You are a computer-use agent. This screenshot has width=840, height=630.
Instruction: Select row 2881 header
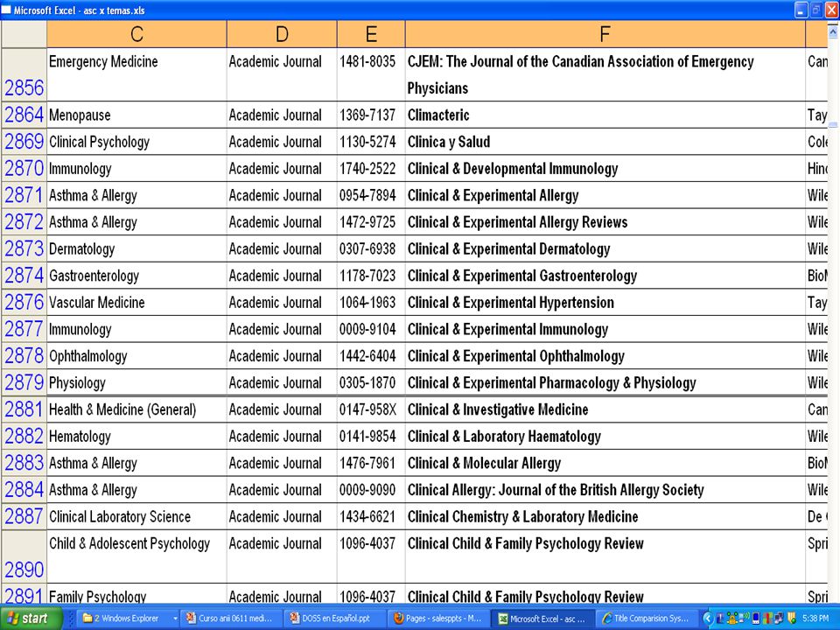point(24,409)
